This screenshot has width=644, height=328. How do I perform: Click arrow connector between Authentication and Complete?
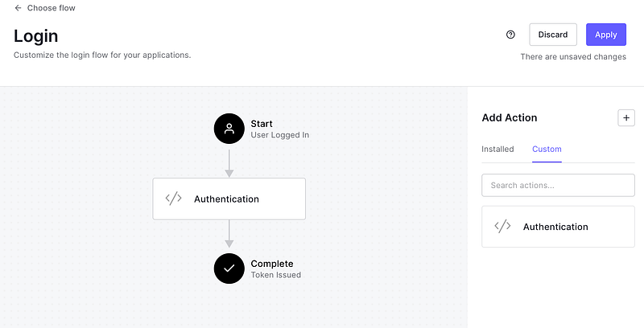tap(229, 234)
